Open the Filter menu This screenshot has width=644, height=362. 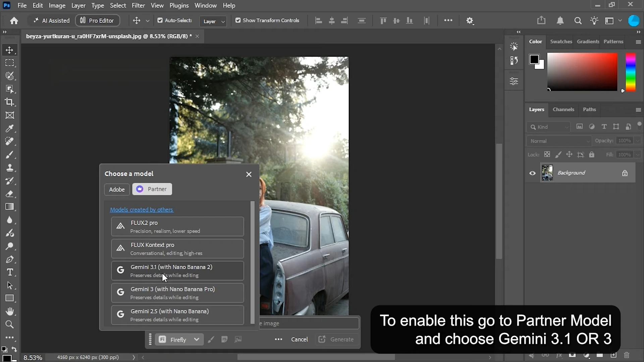138,5
